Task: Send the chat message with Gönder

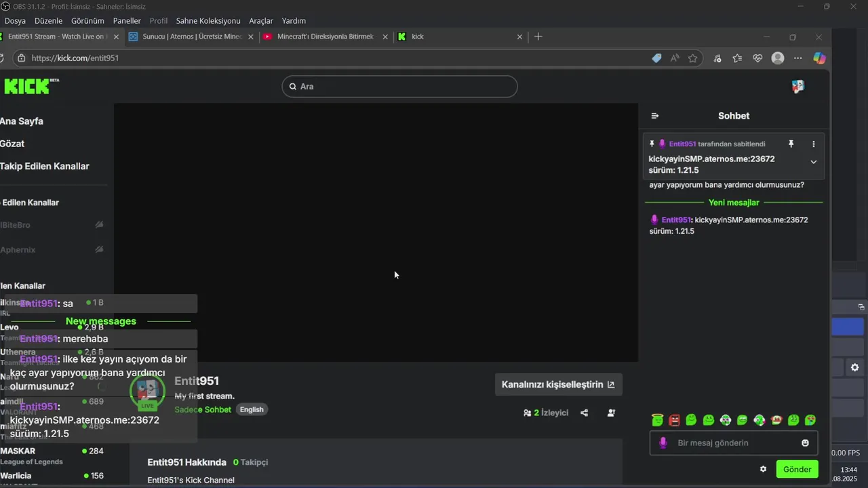Action: pyautogui.click(x=797, y=469)
